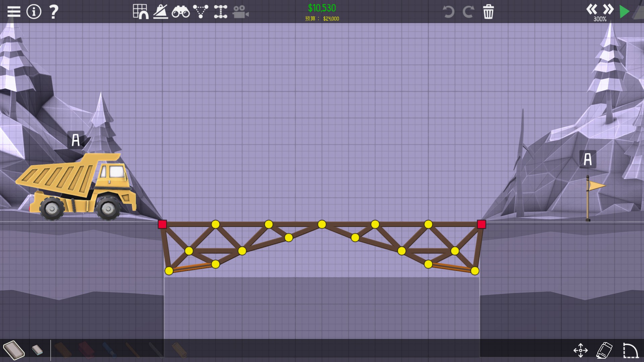Select the spring material icon
The width and height of the screenshot is (644, 362).
point(179,350)
